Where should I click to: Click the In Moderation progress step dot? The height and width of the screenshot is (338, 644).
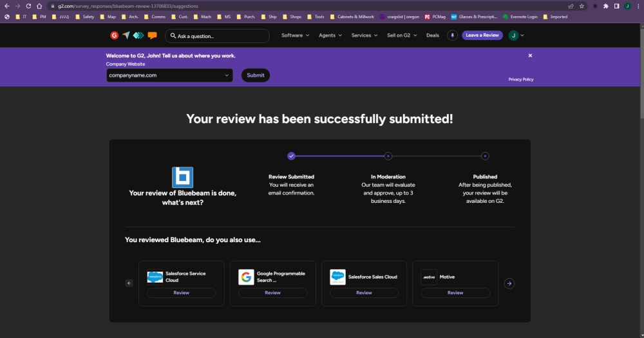(388, 156)
